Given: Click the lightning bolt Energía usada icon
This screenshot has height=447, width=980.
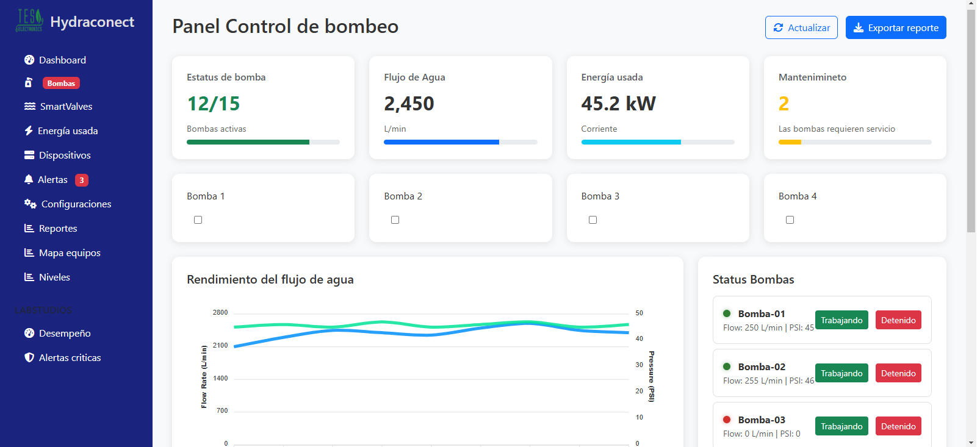Looking at the screenshot, I should [29, 131].
